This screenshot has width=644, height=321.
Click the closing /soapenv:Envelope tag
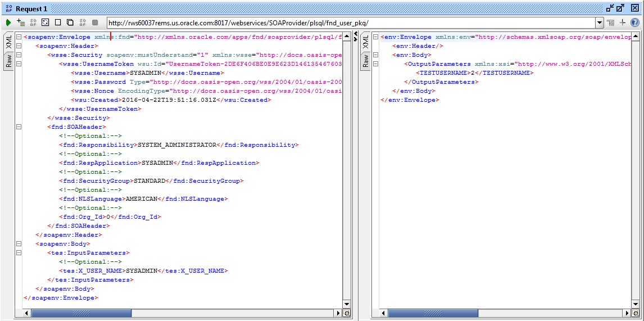pyautogui.click(x=61, y=298)
